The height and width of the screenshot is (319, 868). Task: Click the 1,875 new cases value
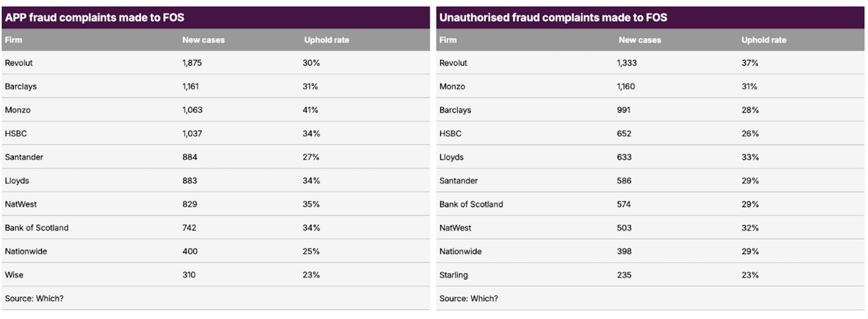pos(192,63)
